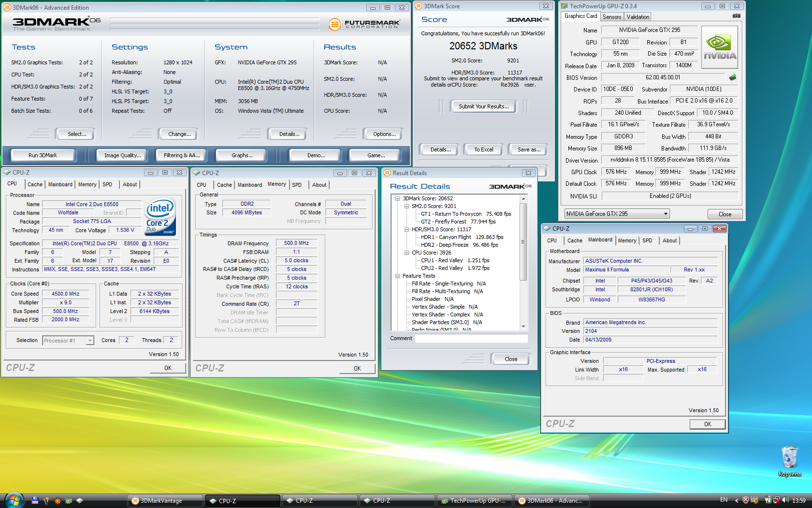This screenshot has height=508, width=812.
Task: Click the EN language indicator
Action: tap(724, 500)
